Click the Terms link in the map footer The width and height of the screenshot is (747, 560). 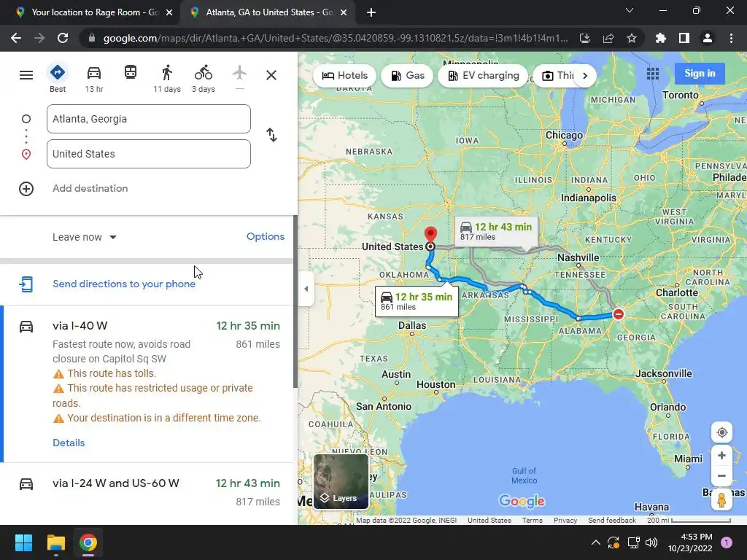[x=532, y=520]
